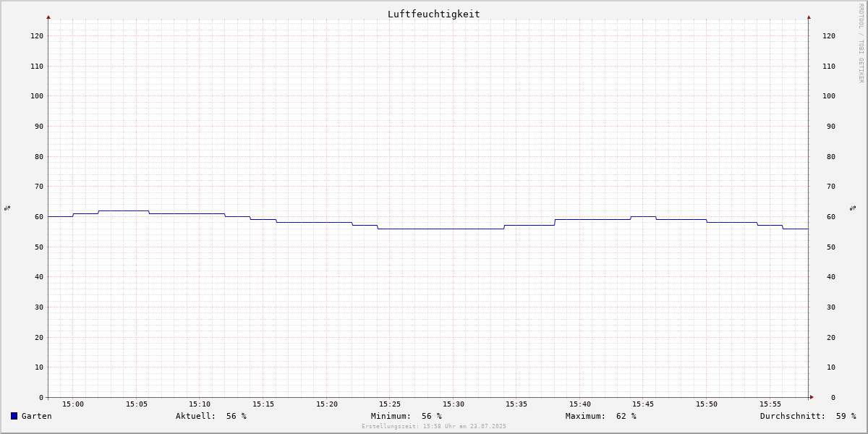Viewport: 868px width, 434px height.
Task: Click the 15:10 time axis label
Action: (200, 404)
